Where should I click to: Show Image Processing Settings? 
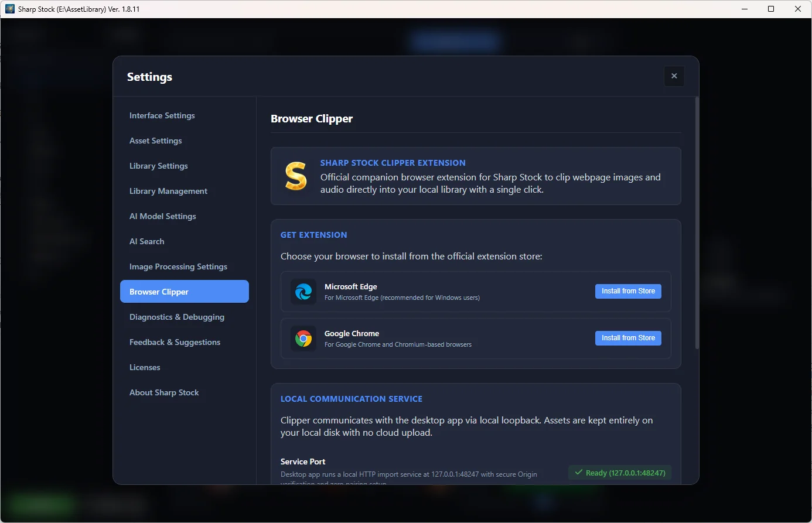pyautogui.click(x=185, y=266)
